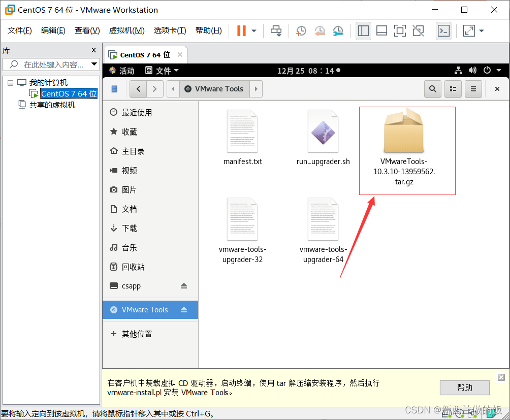Viewport: 510px width, 420px height.
Task: Open the 文档 folder in sidebar
Action: coord(150,209)
